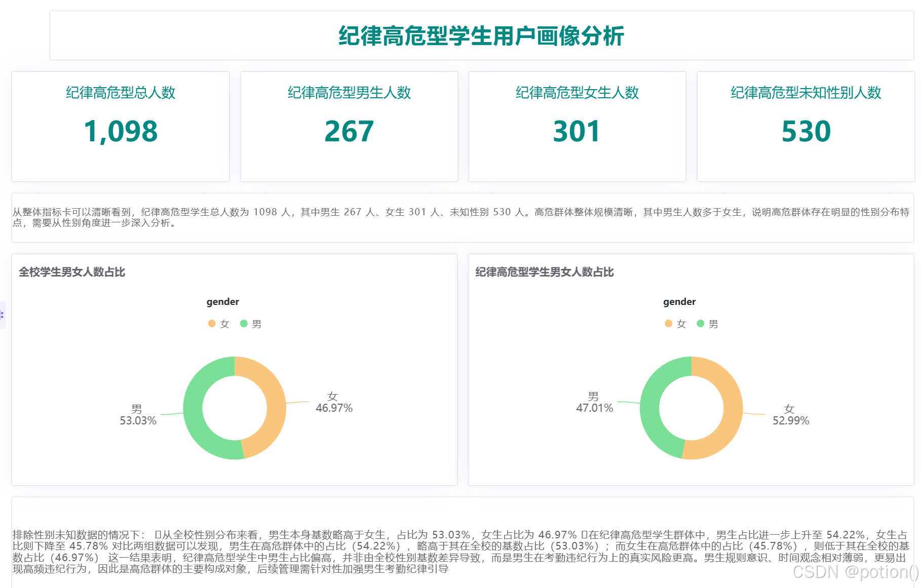Click the 47.01% male percentage label
Screen dimensions: 921x588
(594, 408)
